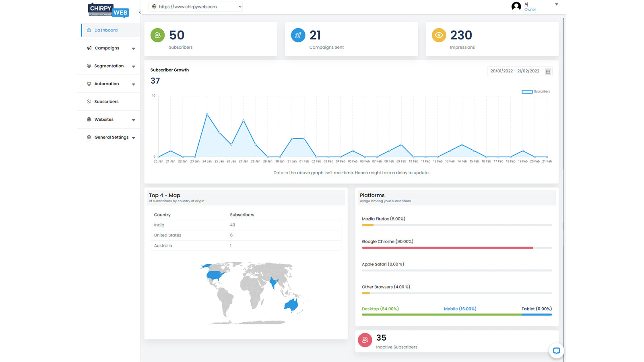Click the Websites globe icon
This screenshot has width=644, height=362.
(x=89, y=119)
